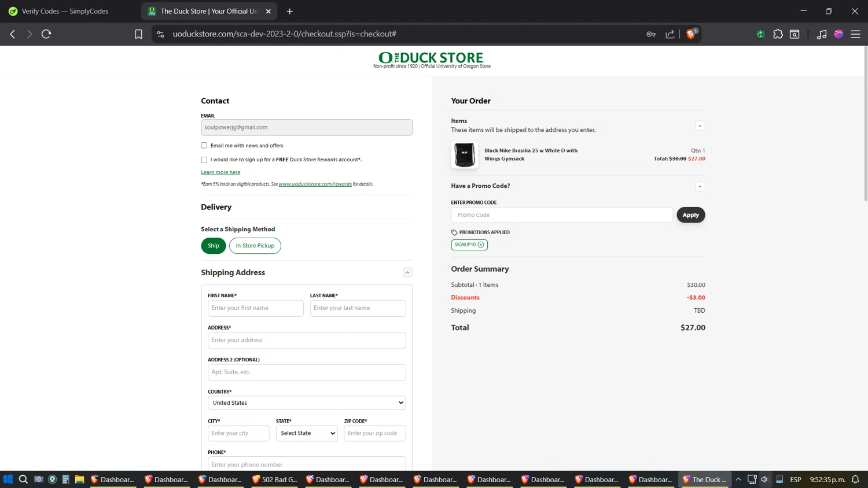The height and width of the screenshot is (488, 868).
Task: Open the green extension icon
Action: click(x=760, y=34)
